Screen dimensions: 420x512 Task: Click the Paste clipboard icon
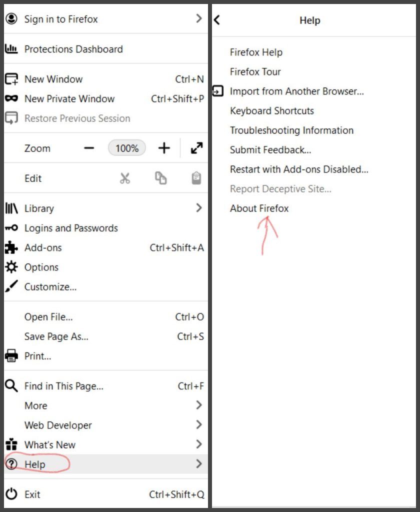click(196, 178)
